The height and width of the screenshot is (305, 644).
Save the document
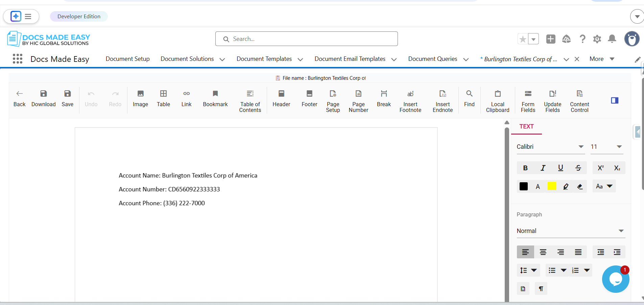click(x=67, y=98)
